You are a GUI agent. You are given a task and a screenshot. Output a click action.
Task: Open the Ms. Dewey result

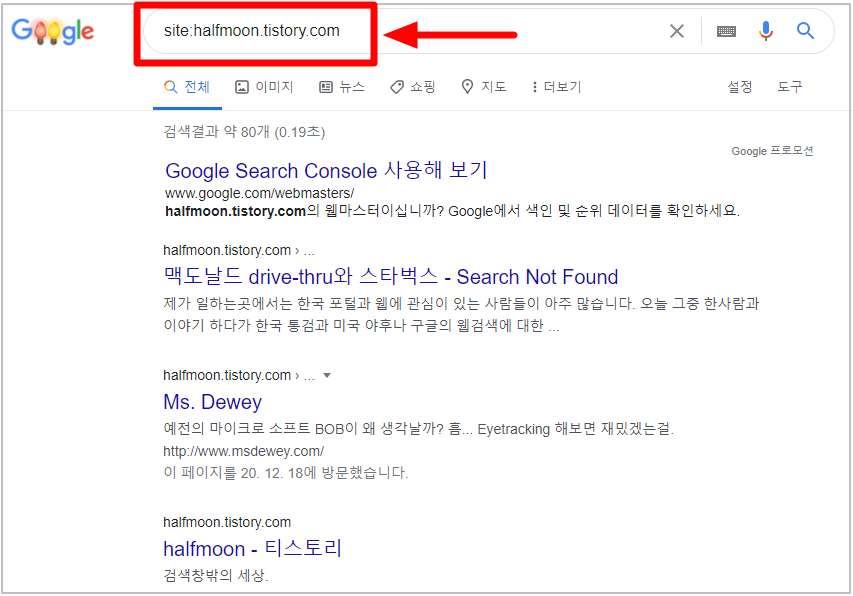(x=213, y=402)
